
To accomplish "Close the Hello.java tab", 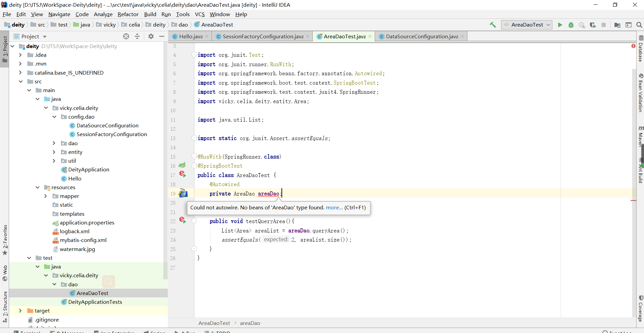I will 207,36.
